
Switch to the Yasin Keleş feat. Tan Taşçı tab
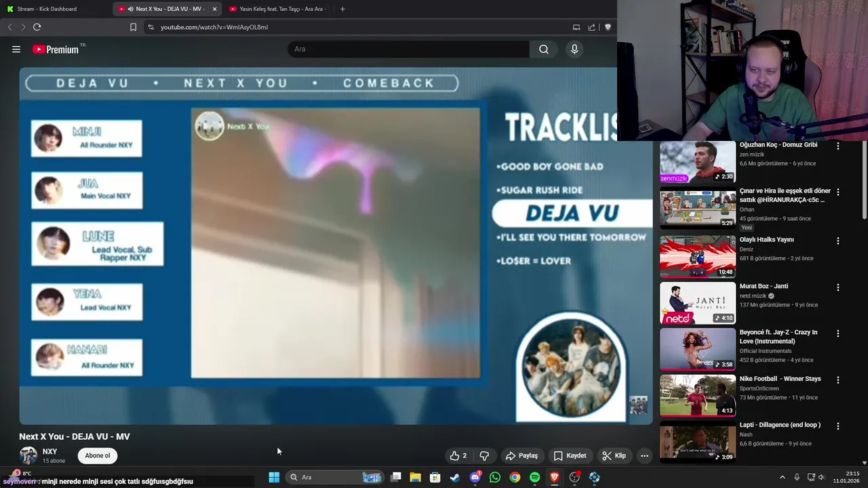point(278,9)
